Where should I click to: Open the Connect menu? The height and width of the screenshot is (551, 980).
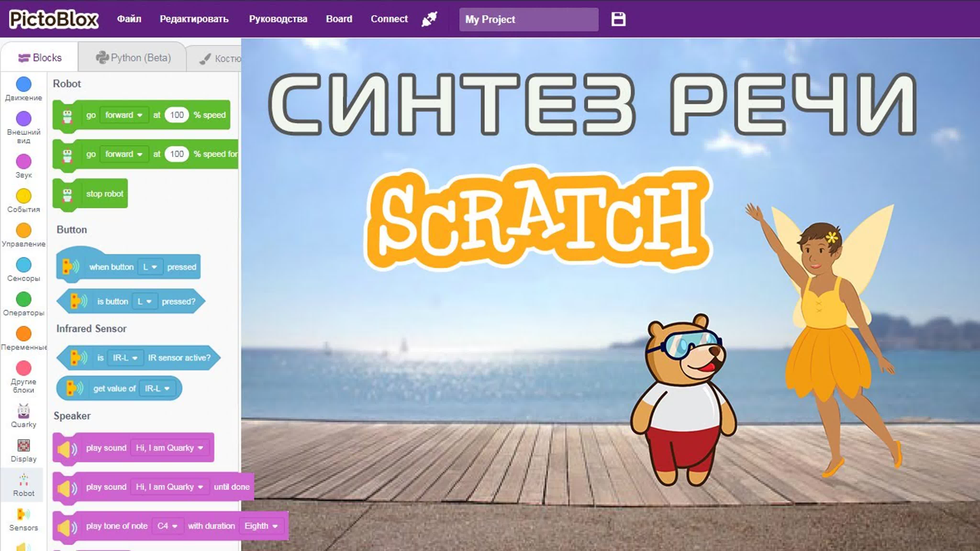coord(389,19)
